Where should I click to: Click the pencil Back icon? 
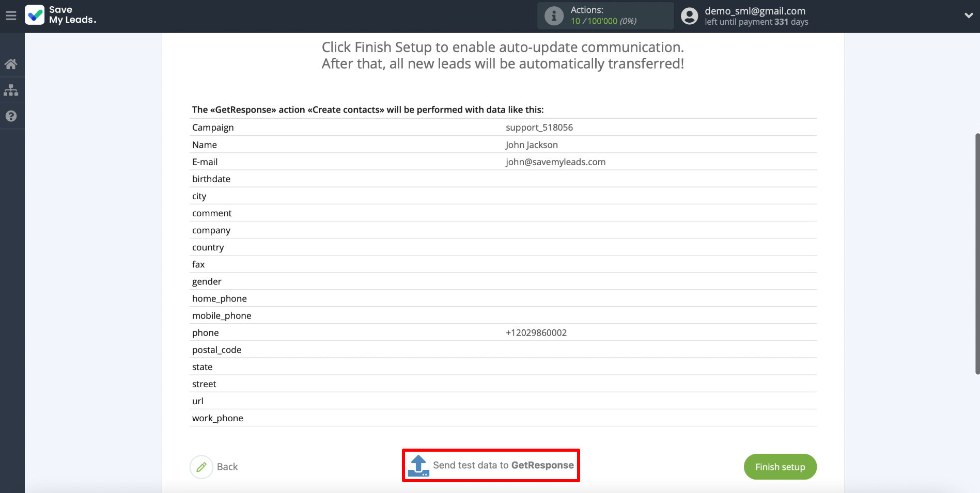pyautogui.click(x=201, y=467)
